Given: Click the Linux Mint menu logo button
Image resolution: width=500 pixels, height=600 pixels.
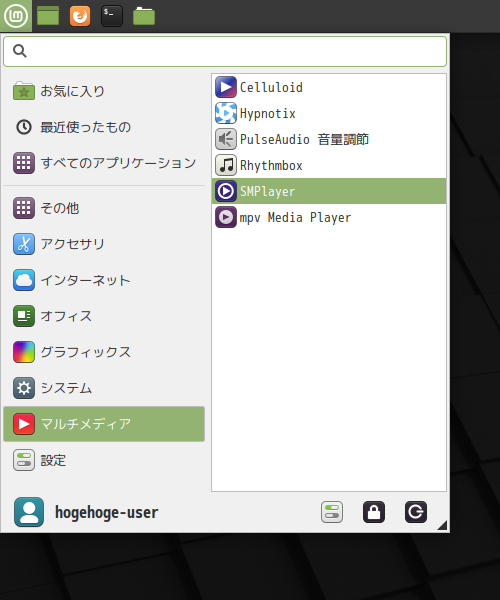Looking at the screenshot, I should click(16, 16).
